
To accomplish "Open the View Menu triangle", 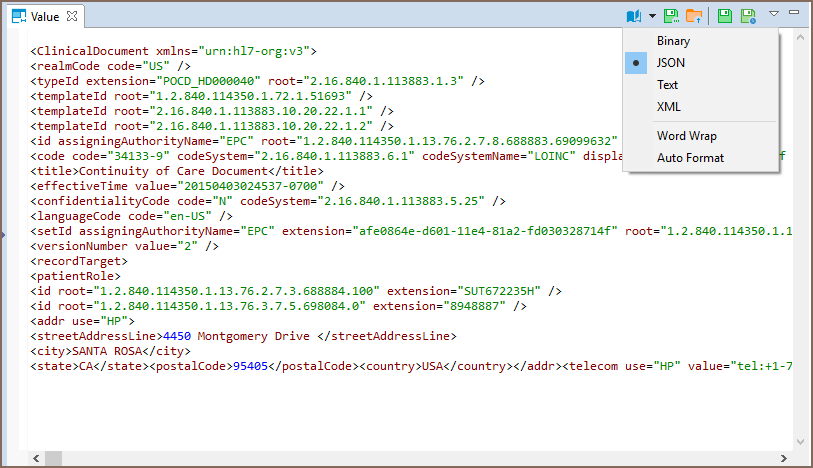I will click(x=774, y=14).
